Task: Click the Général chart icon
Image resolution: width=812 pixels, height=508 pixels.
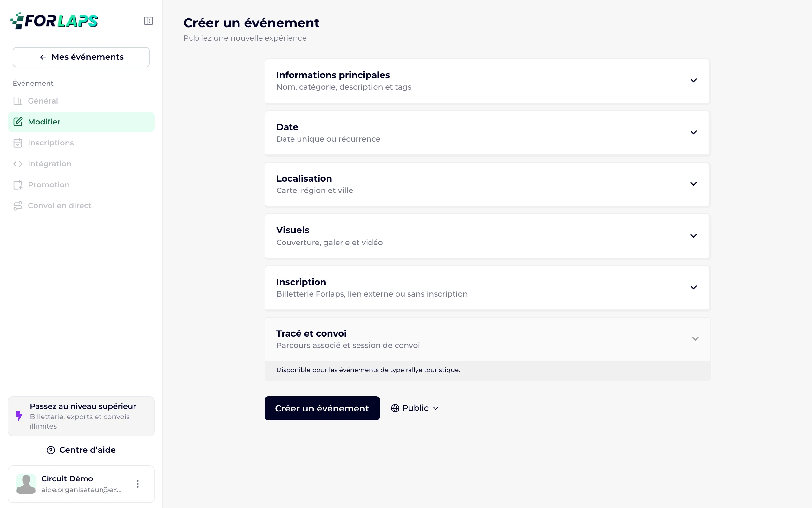Action: click(18, 101)
